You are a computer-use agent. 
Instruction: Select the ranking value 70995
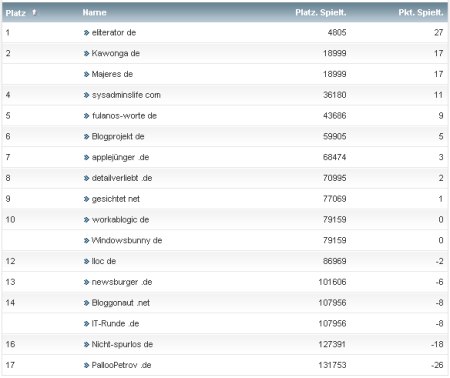point(335,178)
